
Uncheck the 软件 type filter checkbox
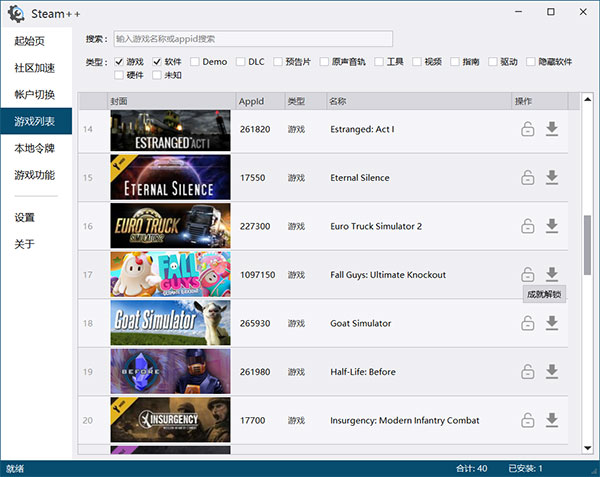point(158,62)
